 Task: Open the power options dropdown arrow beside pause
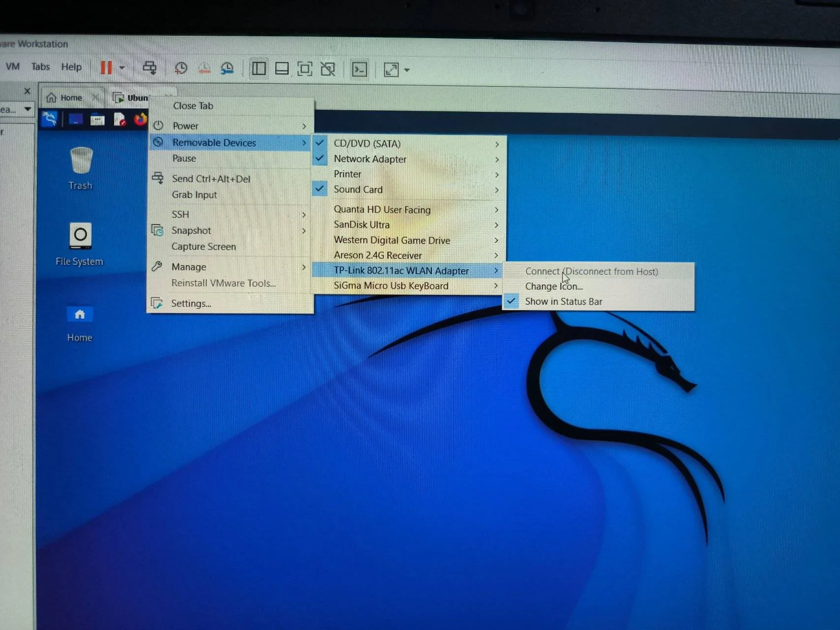pyautogui.click(x=122, y=68)
